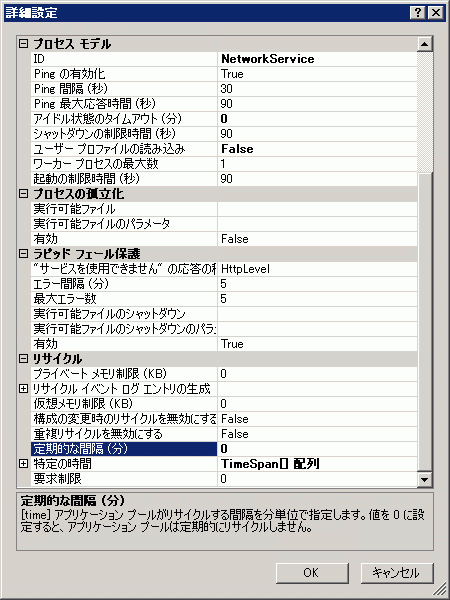Click the scroll down arrow
The image size is (450, 600).
tap(425, 479)
